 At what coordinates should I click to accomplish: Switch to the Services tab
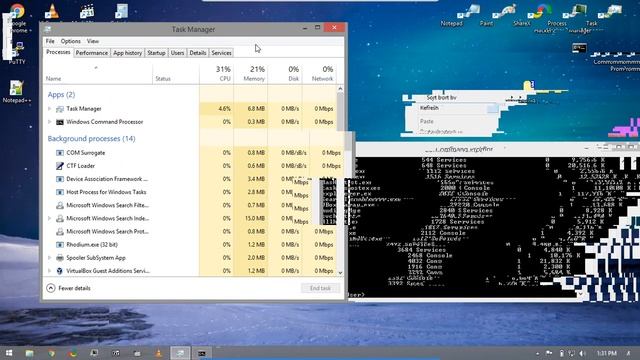tap(221, 53)
